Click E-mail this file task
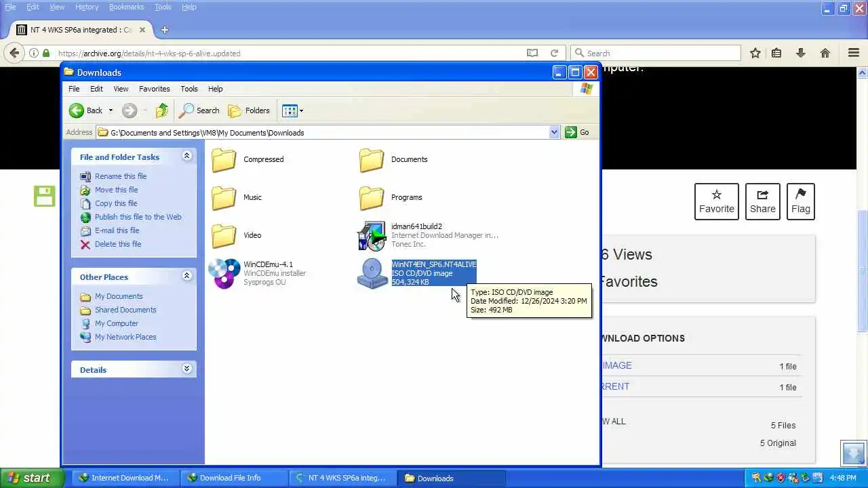This screenshot has height=488, width=868. pos(117,230)
